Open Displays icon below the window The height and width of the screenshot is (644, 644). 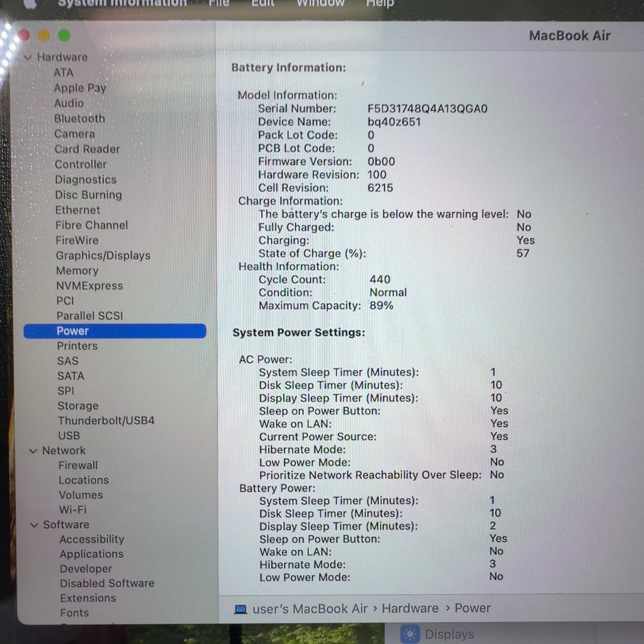(x=410, y=634)
